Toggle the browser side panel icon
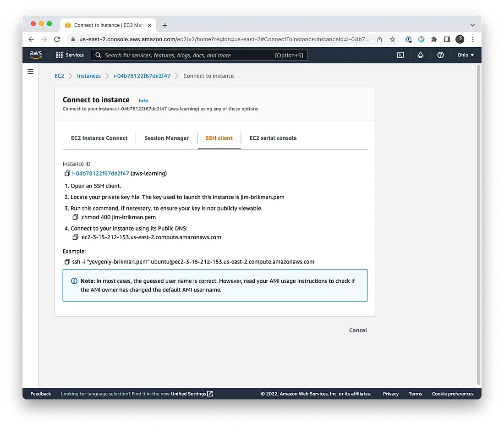The image size is (504, 429). coord(447,39)
